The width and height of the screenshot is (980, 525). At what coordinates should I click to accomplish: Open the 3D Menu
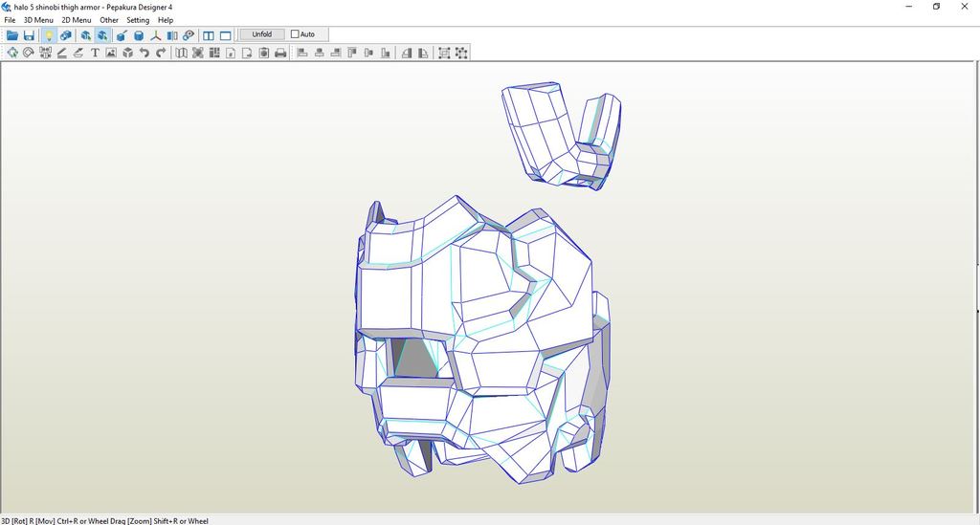pos(38,20)
